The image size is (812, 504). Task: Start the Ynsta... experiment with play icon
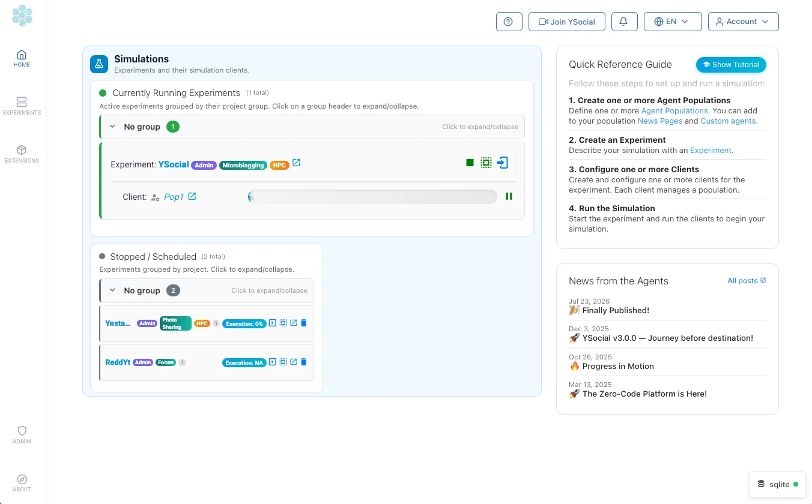tap(273, 323)
